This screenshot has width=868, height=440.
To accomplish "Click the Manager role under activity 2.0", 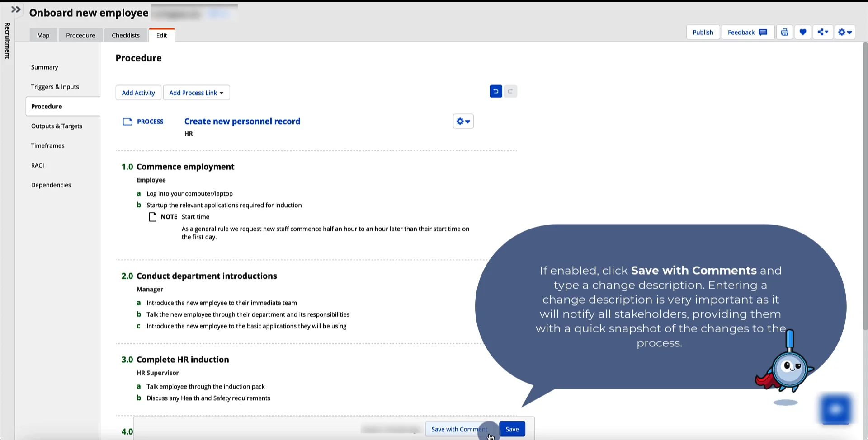I will pyautogui.click(x=150, y=289).
